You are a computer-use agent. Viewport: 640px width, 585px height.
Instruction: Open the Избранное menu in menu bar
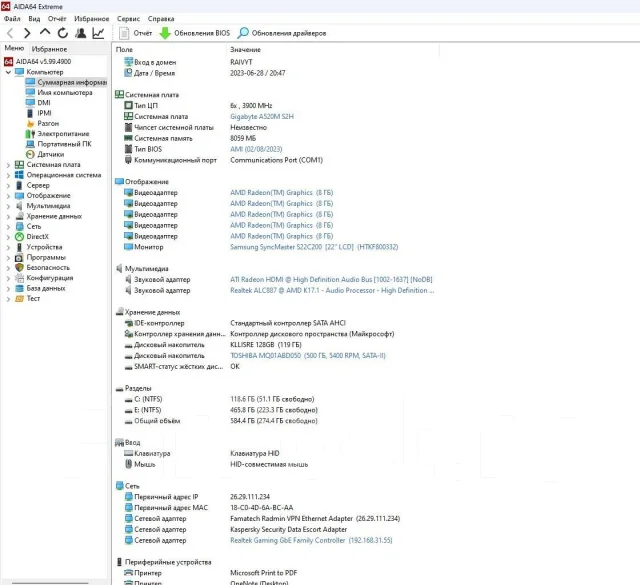tap(91, 19)
